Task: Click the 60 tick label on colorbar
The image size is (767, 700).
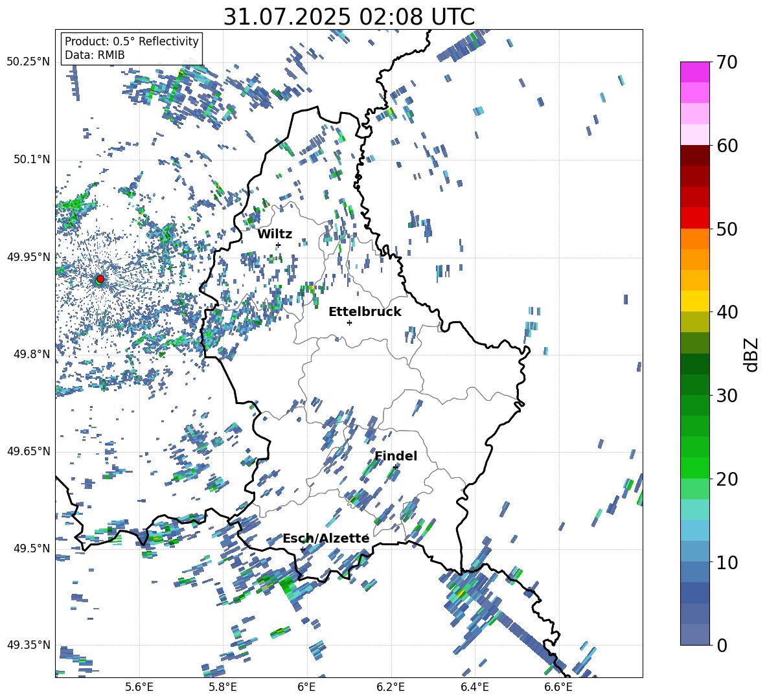Action: [x=727, y=146]
